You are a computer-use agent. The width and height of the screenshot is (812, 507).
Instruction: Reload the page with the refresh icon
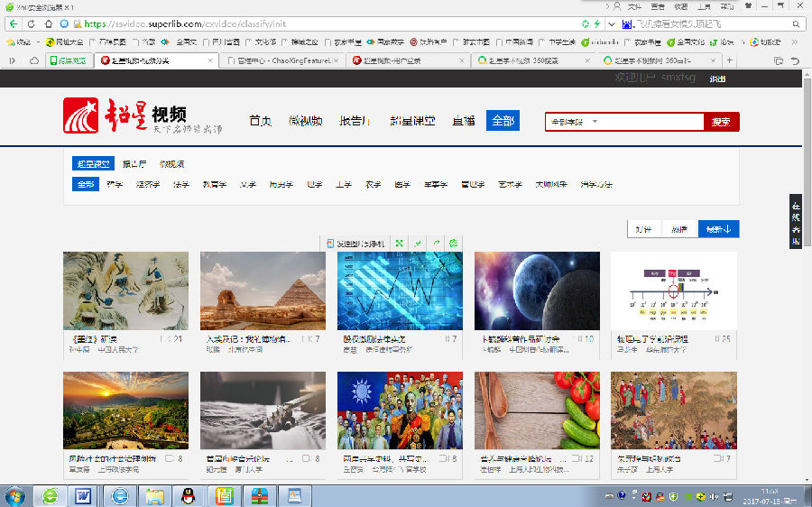31,23
